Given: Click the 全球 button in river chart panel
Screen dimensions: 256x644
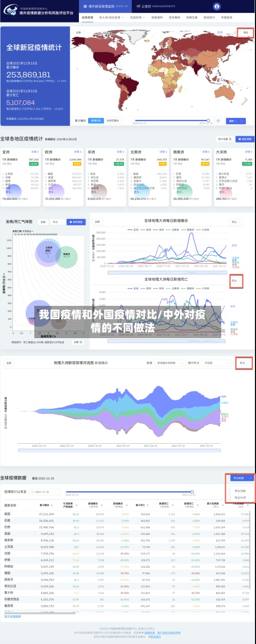Looking at the screenshot, I should (9, 362).
